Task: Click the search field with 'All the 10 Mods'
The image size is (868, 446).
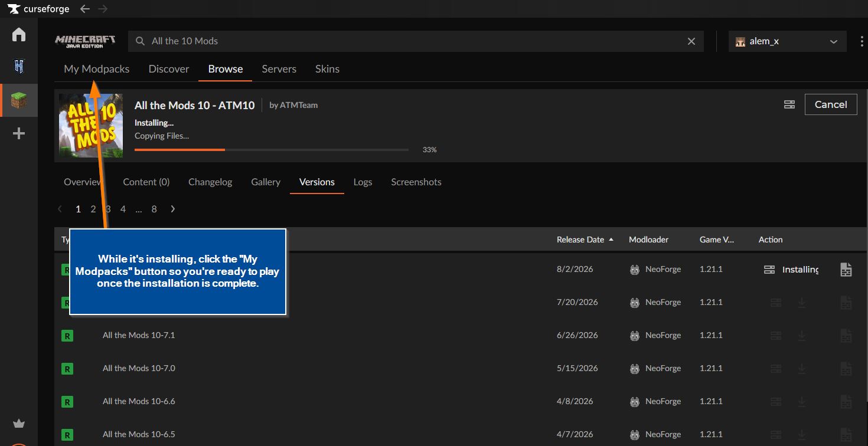Action: coord(416,41)
